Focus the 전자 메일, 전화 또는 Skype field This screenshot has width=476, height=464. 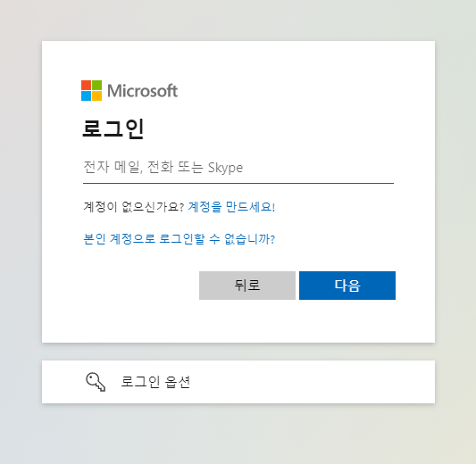(x=238, y=169)
